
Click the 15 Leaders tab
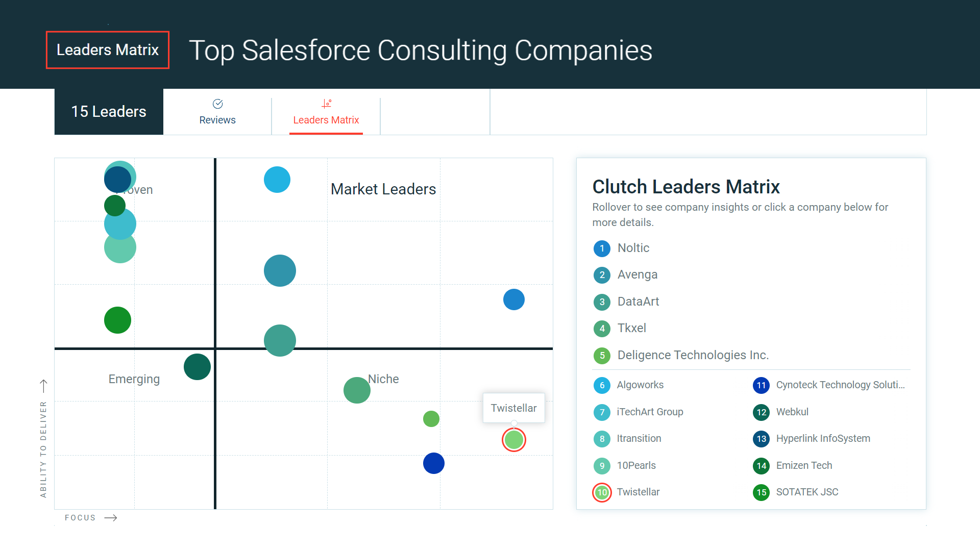point(108,111)
